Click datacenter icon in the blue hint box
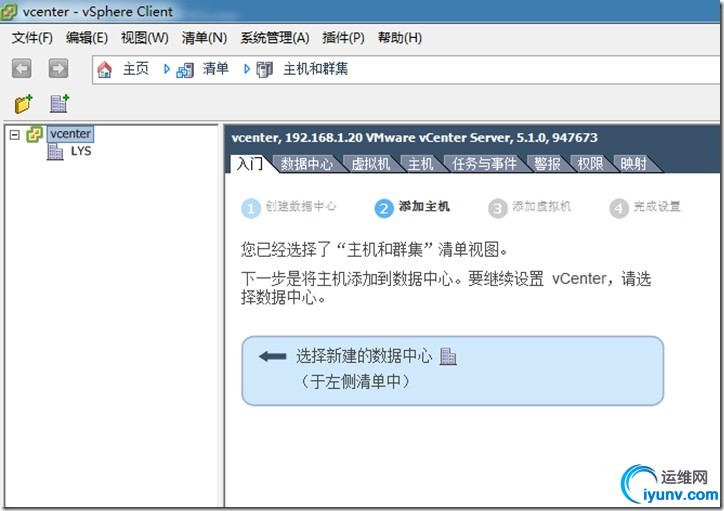Image resolution: width=724 pixels, height=511 pixels. 447,356
